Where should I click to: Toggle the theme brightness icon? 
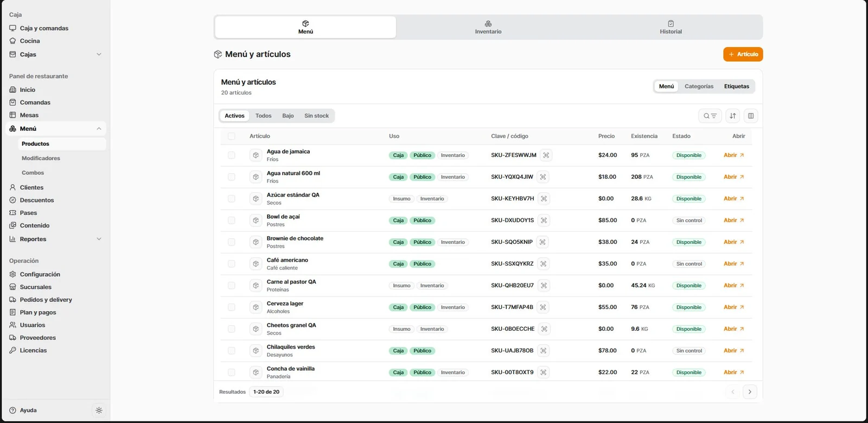coord(99,411)
